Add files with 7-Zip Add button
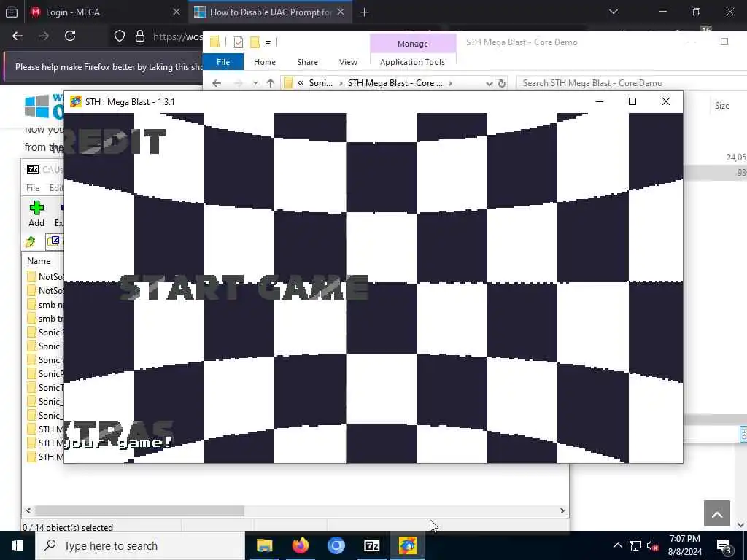 [36, 214]
